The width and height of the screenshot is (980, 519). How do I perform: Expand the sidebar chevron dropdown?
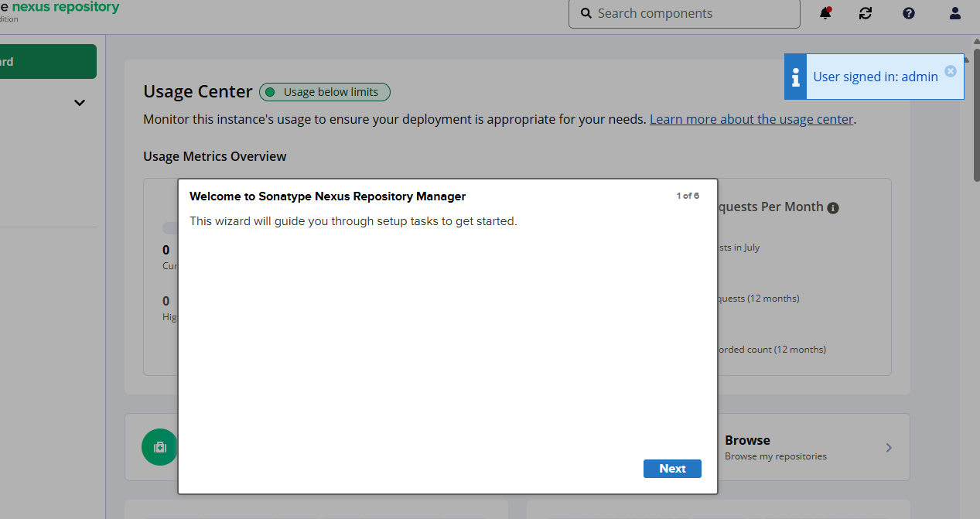(79, 103)
